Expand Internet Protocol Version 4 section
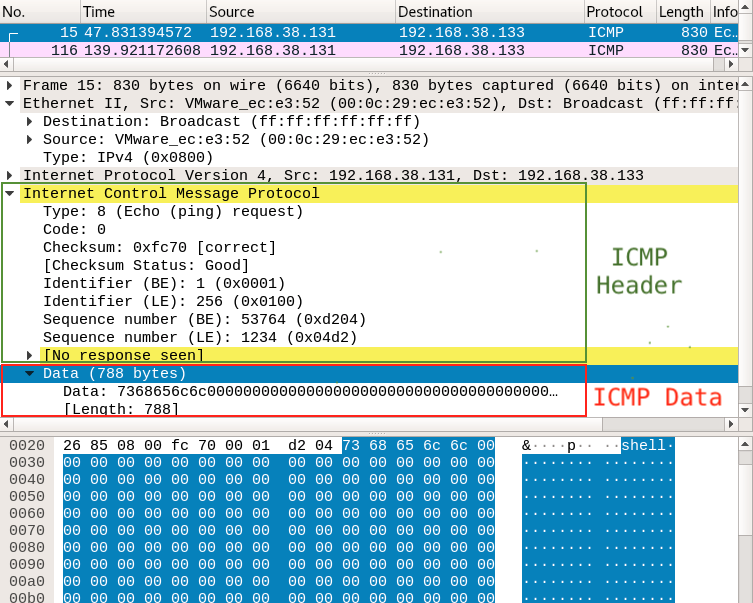The image size is (753, 603). point(10,176)
